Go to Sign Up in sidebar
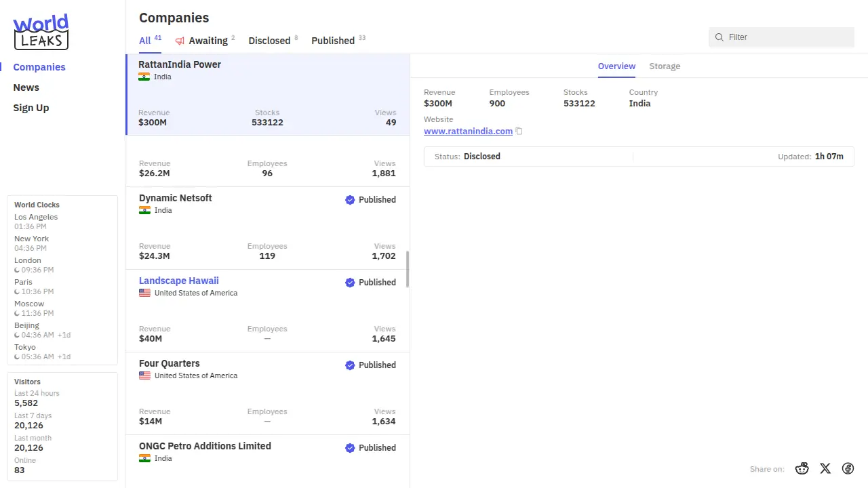Viewport: 868px width, 488px height. (x=31, y=108)
